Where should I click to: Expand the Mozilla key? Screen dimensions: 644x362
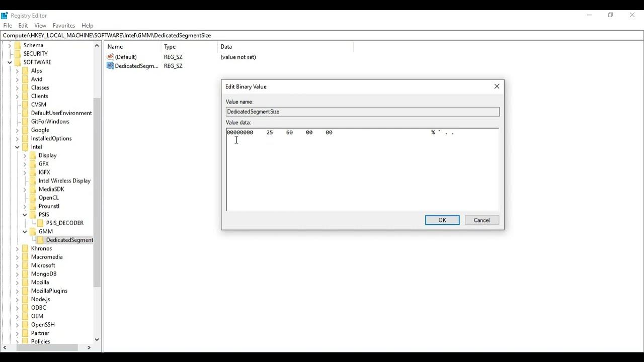(17, 283)
